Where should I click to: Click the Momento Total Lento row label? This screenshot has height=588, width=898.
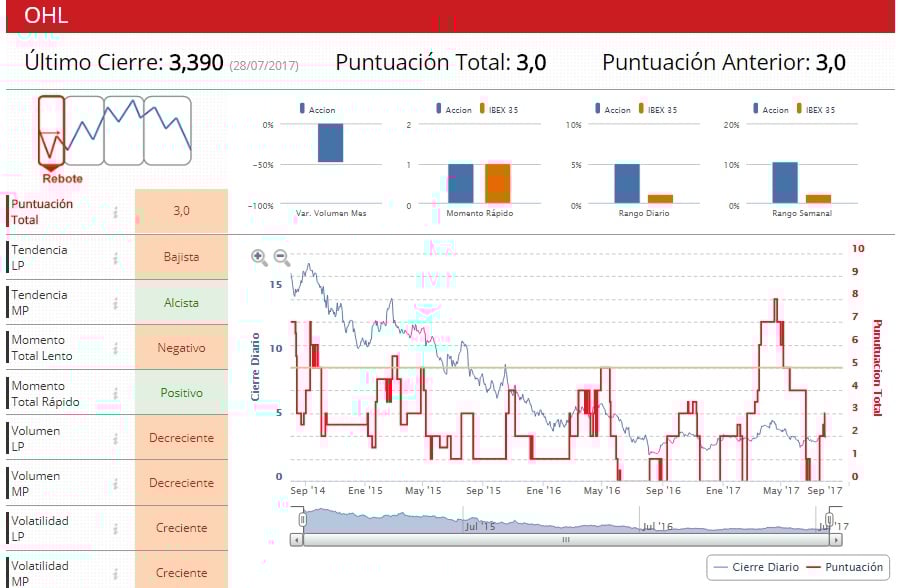[x=42, y=348]
